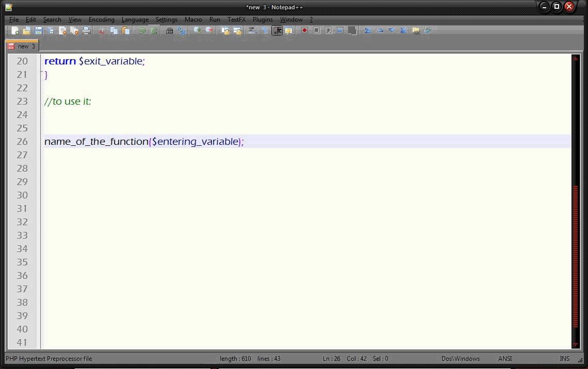Open the Search menu
Screen dimensions: 588x369
click(52, 20)
